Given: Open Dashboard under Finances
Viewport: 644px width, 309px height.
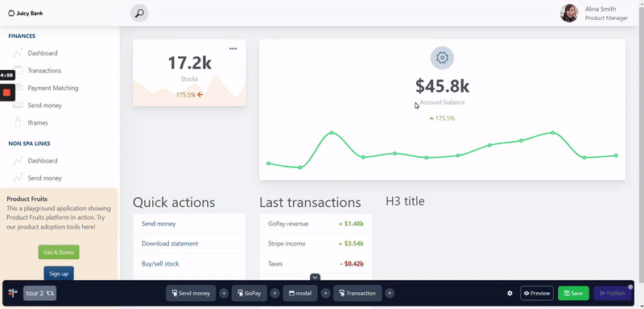Looking at the screenshot, I should (x=43, y=53).
